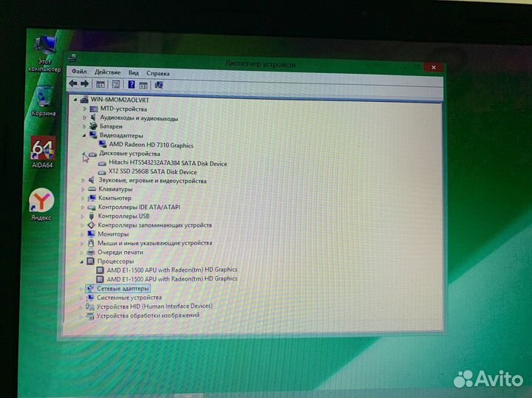Open the Файл menu
The width and height of the screenshot is (532, 398).
(x=79, y=72)
